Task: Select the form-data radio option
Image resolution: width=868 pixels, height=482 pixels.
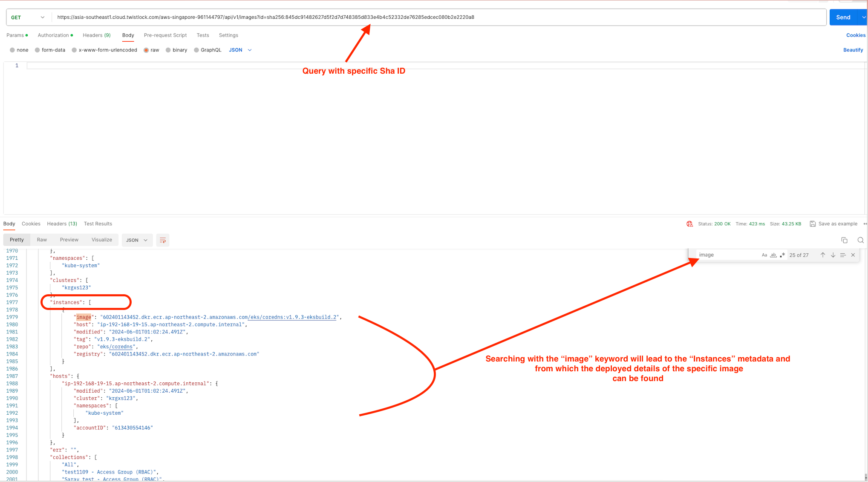Action: pyautogui.click(x=37, y=50)
